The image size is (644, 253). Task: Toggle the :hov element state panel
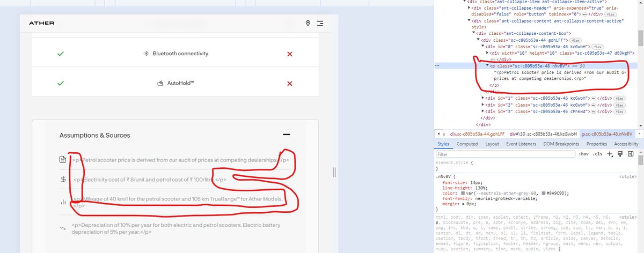(583, 154)
